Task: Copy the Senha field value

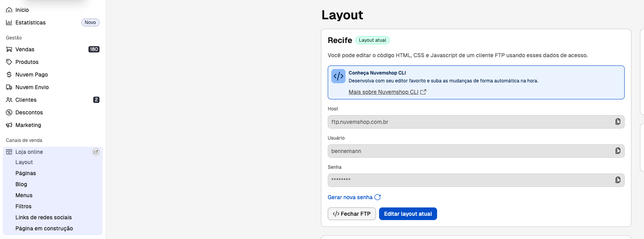Action: (x=618, y=180)
